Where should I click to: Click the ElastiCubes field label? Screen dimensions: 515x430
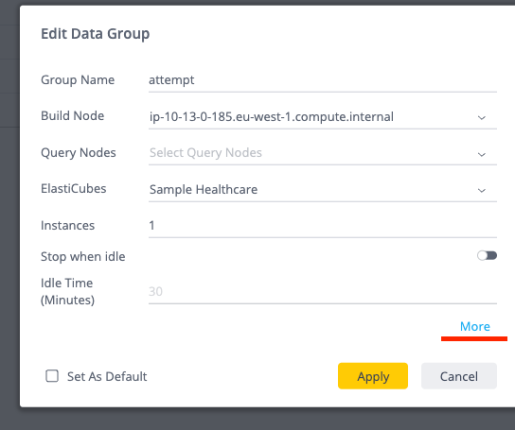point(73,189)
